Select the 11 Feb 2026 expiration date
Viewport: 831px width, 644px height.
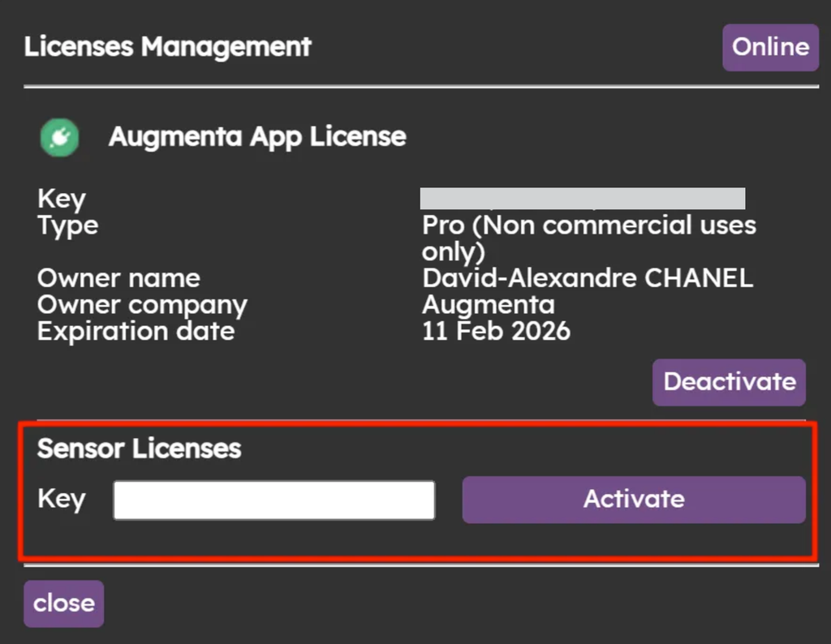pyautogui.click(x=496, y=331)
